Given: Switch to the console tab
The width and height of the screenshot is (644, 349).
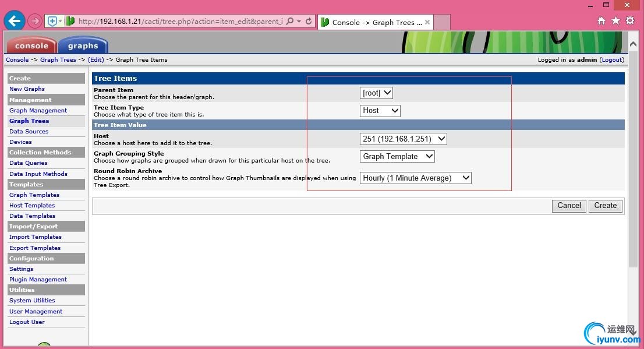Looking at the screenshot, I should (x=31, y=45).
